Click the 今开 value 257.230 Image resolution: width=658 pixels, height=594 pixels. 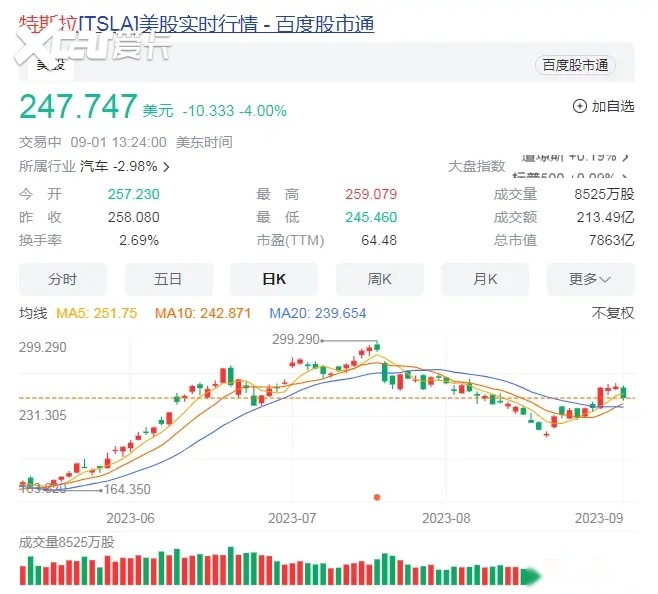click(x=133, y=194)
